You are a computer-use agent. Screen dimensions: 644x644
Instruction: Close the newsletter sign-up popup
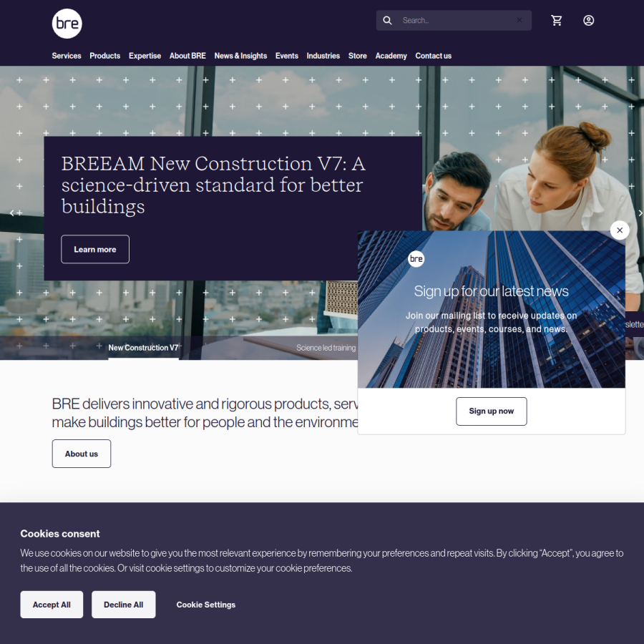coord(620,230)
